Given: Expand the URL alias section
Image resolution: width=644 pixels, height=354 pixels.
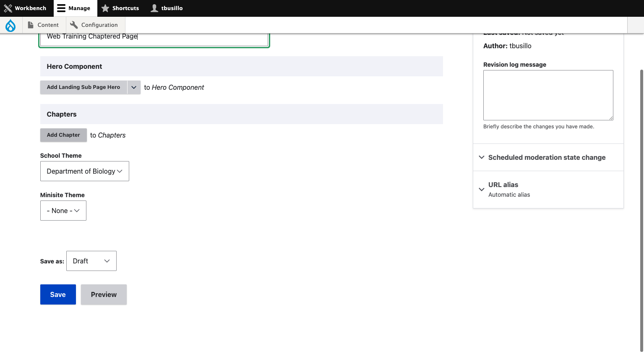Looking at the screenshot, I should (548, 189).
